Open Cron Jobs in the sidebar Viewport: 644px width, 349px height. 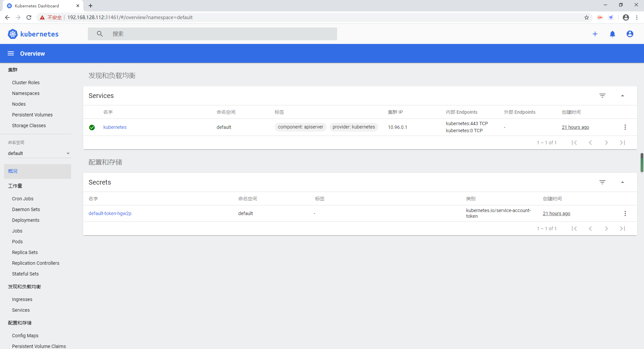pos(23,199)
